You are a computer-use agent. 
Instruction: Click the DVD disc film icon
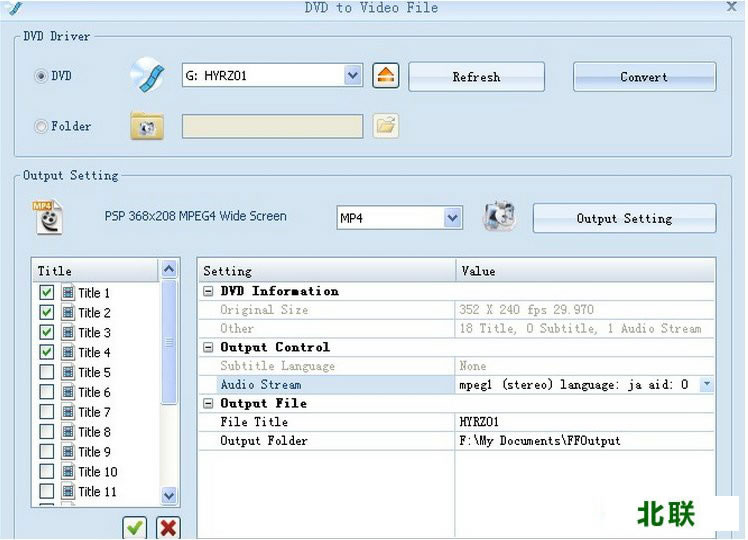147,76
